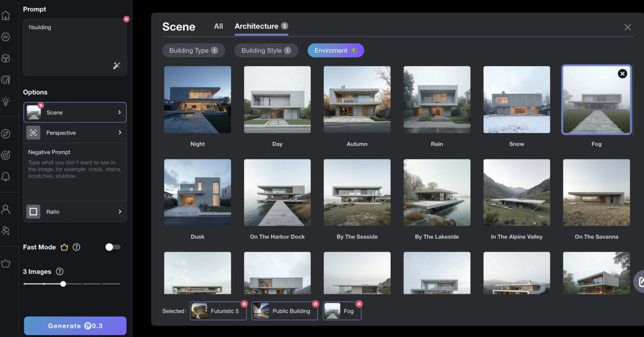
Task: Open the Ratio settings
Action: (75, 212)
